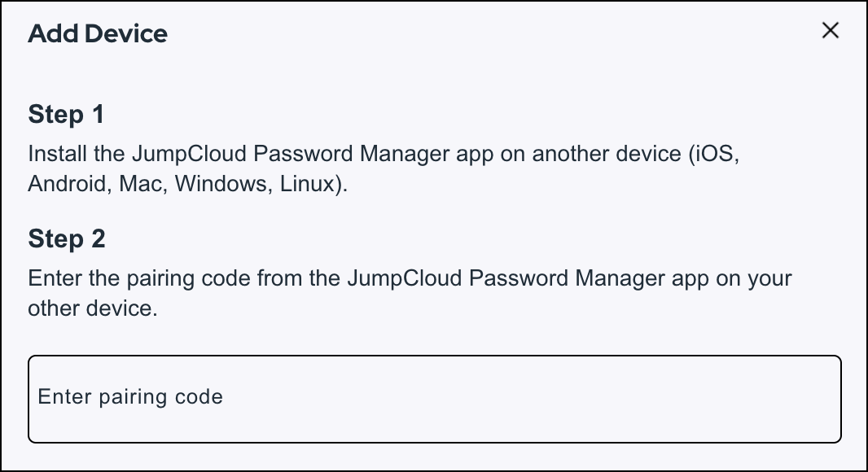Viewport: 868px width, 472px height.
Task: Select the Enter pairing code placeholder text
Action: pyautogui.click(x=129, y=397)
